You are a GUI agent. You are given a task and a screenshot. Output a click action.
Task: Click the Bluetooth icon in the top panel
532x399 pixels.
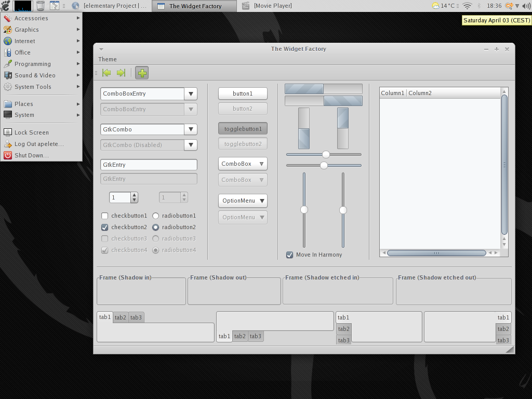pos(479,6)
